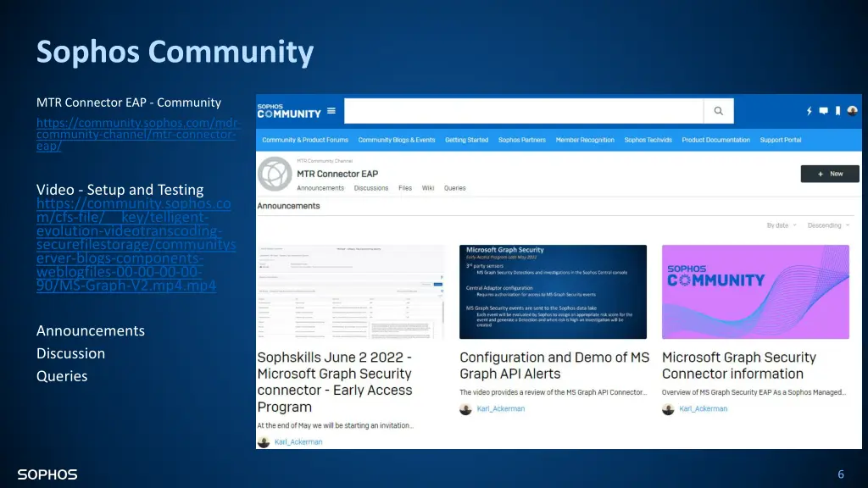Open Community & Product Forums menu
The height and width of the screenshot is (488, 868).
305,140
